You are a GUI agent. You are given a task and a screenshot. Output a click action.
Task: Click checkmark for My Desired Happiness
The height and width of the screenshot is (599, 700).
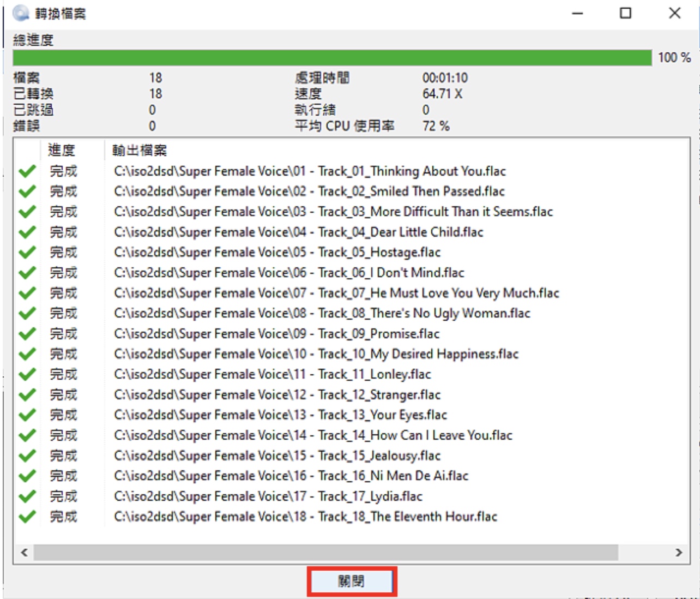[x=27, y=354]
